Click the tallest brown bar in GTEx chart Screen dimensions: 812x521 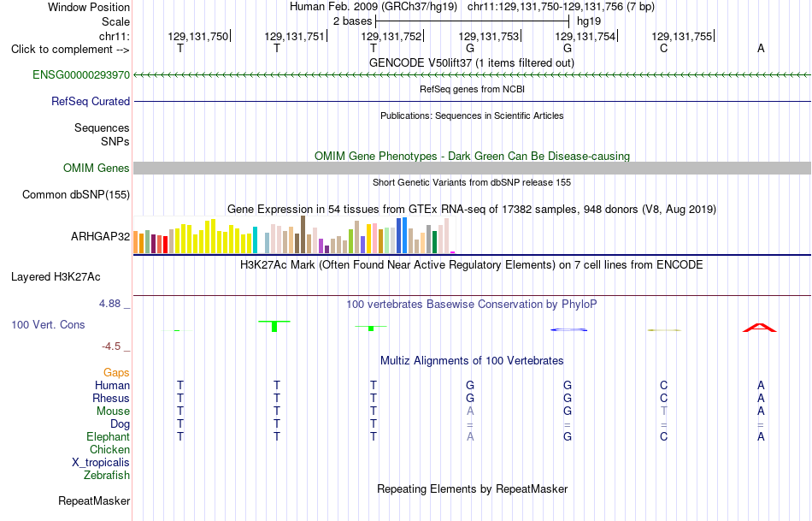303,234
